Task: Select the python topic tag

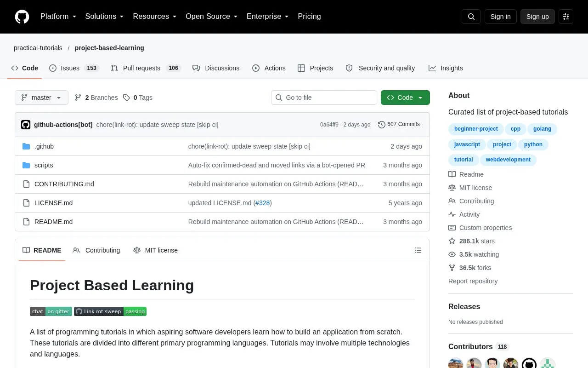Action: 533,144
